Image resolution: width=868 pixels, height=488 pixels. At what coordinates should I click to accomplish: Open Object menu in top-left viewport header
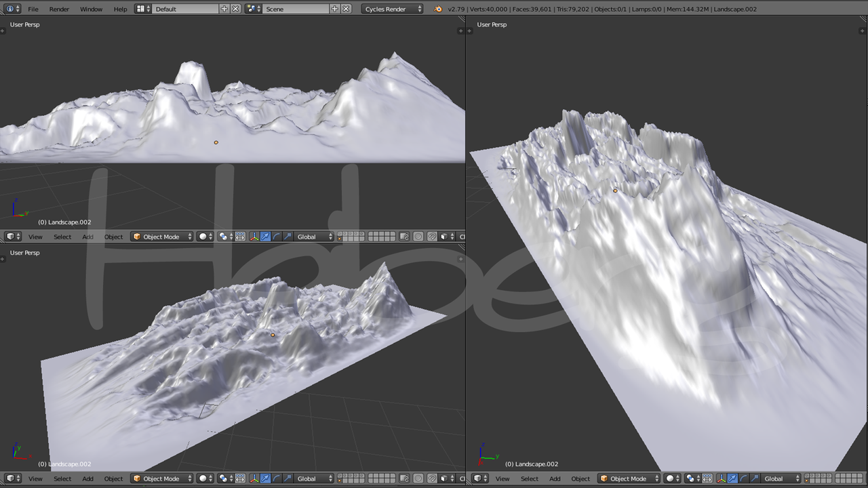coord(113,237)
